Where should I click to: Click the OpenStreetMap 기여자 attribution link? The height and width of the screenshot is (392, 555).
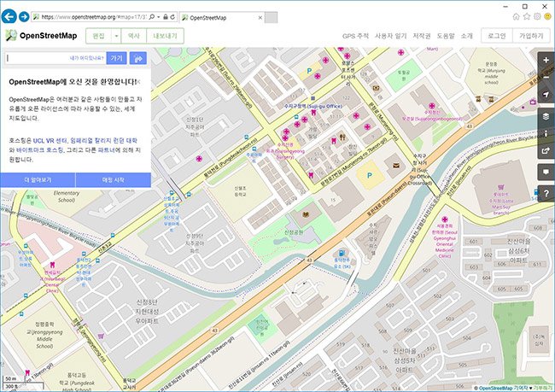pyautogui.click(x=503, y=388)
